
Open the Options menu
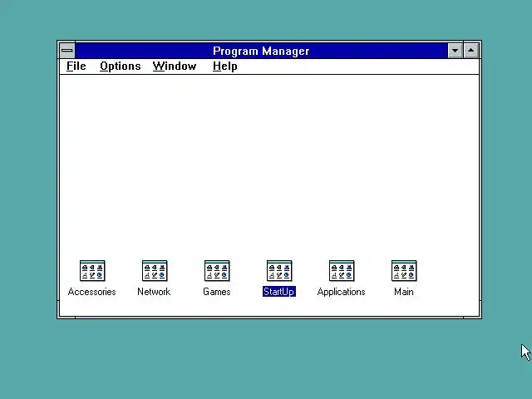(x=120, y=66)
